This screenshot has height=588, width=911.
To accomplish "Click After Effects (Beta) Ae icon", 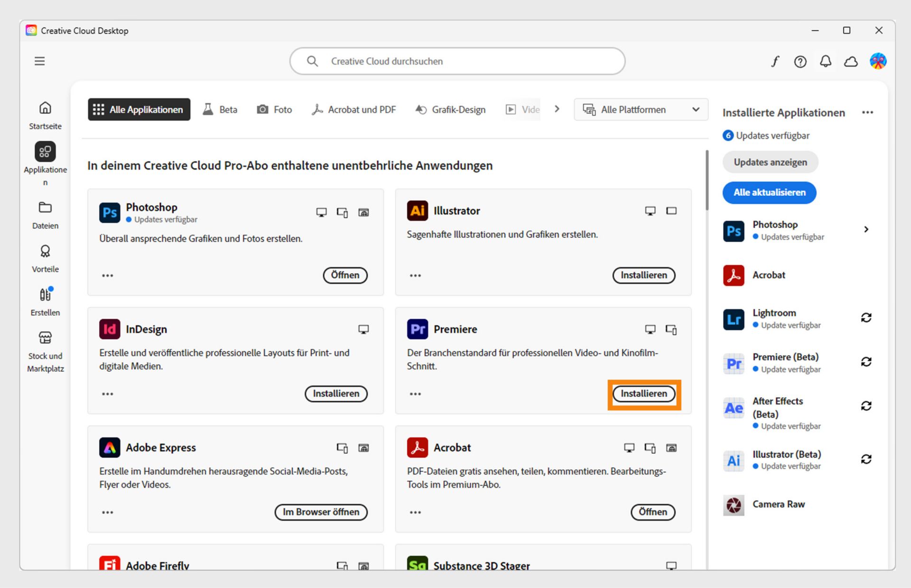I will tap(734, 408).
